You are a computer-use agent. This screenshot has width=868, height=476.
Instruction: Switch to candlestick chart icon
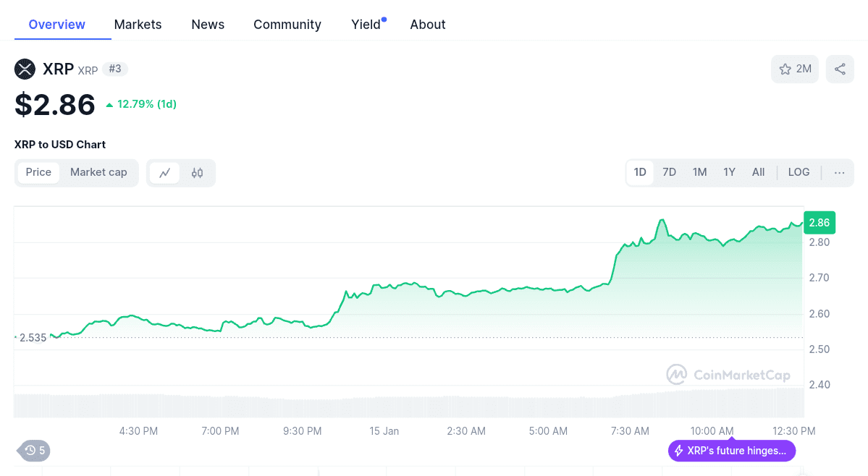click(197, 173)
